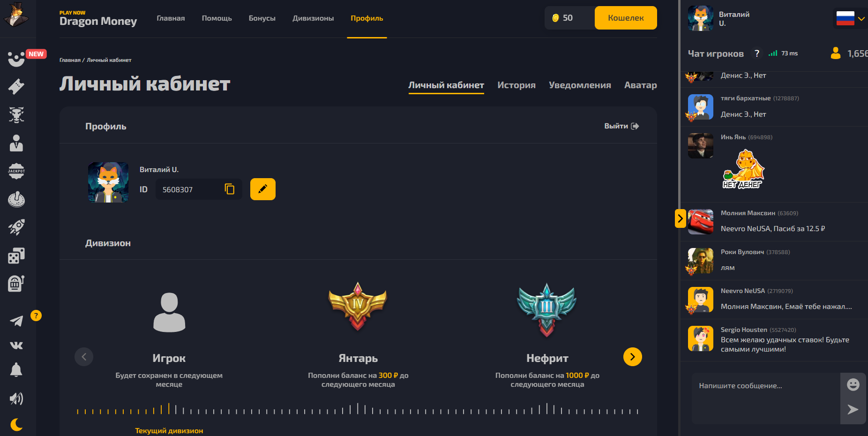The height and width of the screenshot is (436, 868).
Task: Open the Бонусы menu item
Action: pyautogui.click(x=262, y=18)
